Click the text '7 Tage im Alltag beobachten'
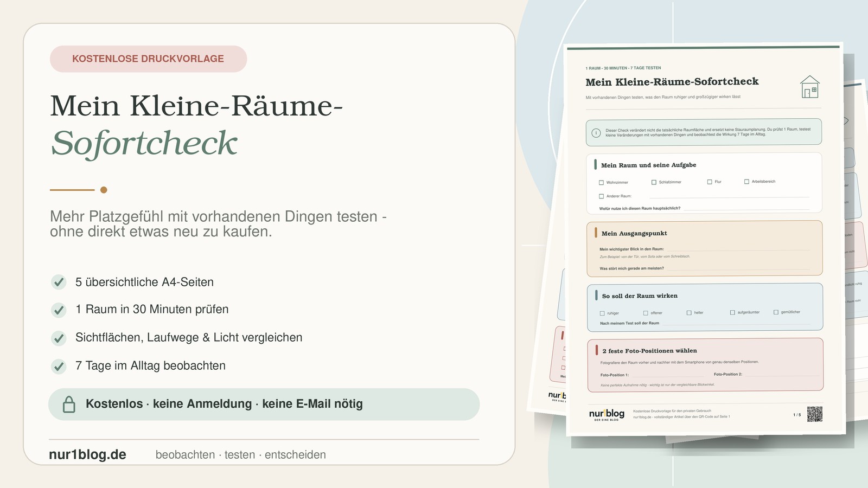 (x=150, y=365)
